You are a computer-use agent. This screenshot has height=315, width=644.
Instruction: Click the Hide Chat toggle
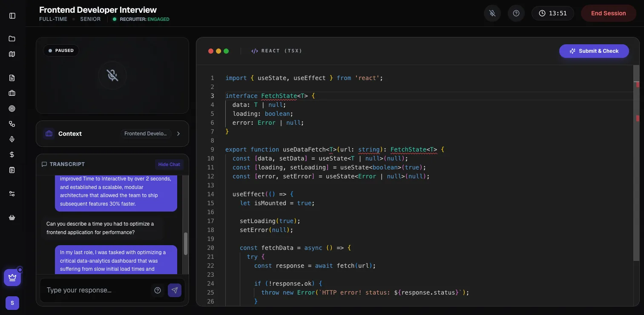169,164
